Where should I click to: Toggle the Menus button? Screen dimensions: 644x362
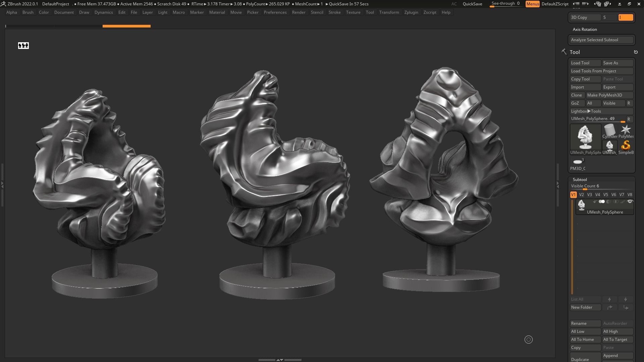[533, 4]
